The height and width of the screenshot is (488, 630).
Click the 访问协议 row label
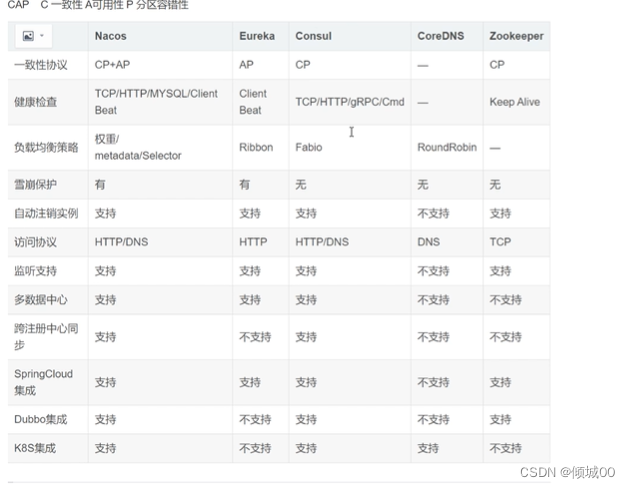point(35,242)
